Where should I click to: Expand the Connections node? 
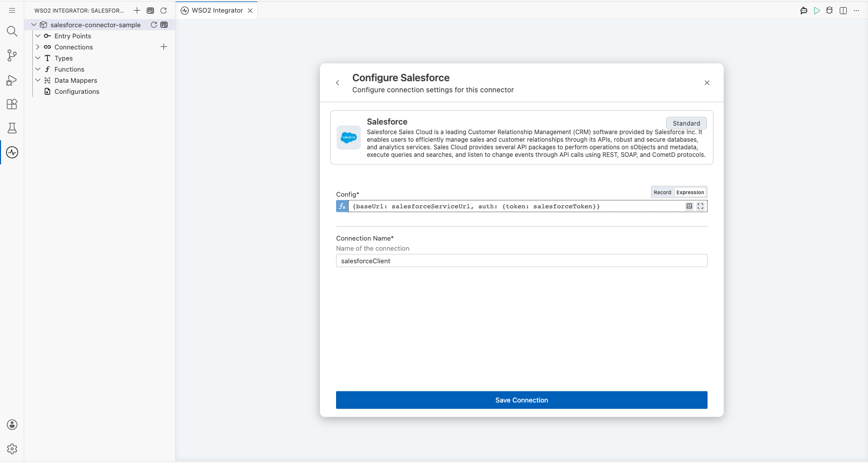tap(38, 47)
